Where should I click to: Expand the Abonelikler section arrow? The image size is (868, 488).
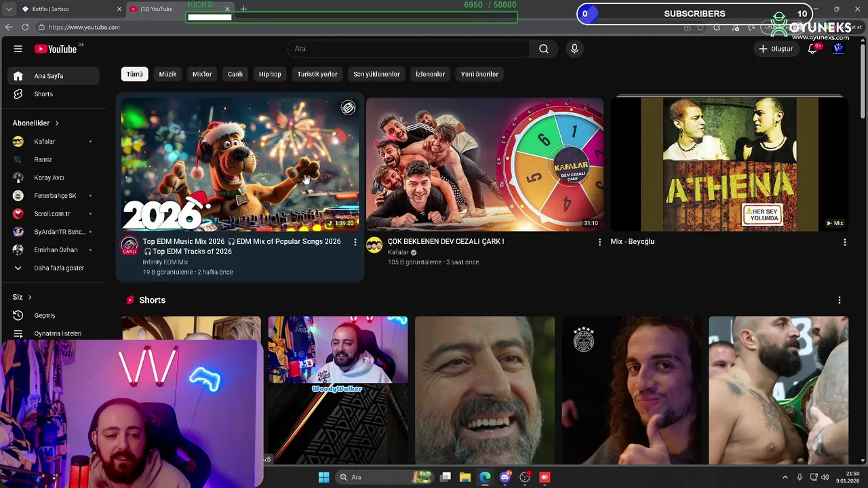click(x=57, y=123)
